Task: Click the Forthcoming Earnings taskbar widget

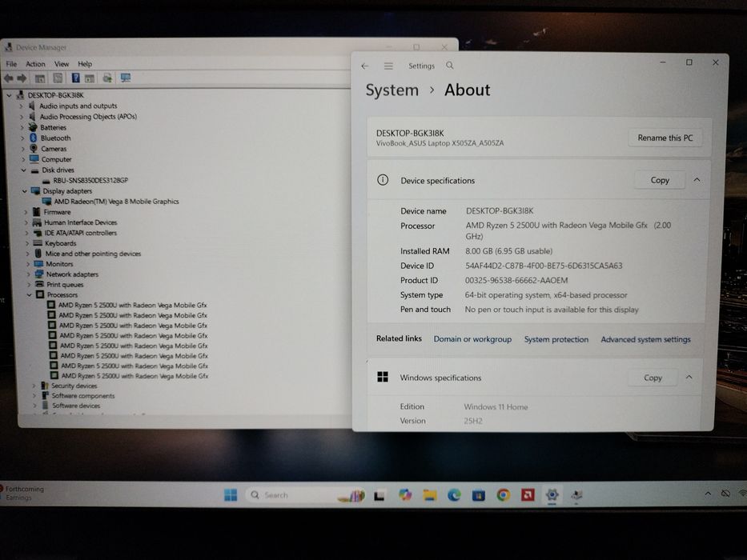Action: (22, 494)
